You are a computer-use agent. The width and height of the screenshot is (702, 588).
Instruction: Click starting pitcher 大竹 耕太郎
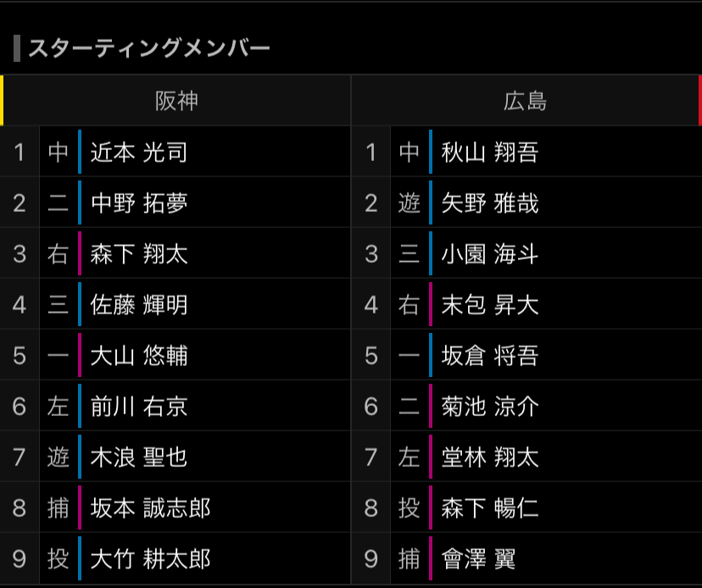point(150,559)
